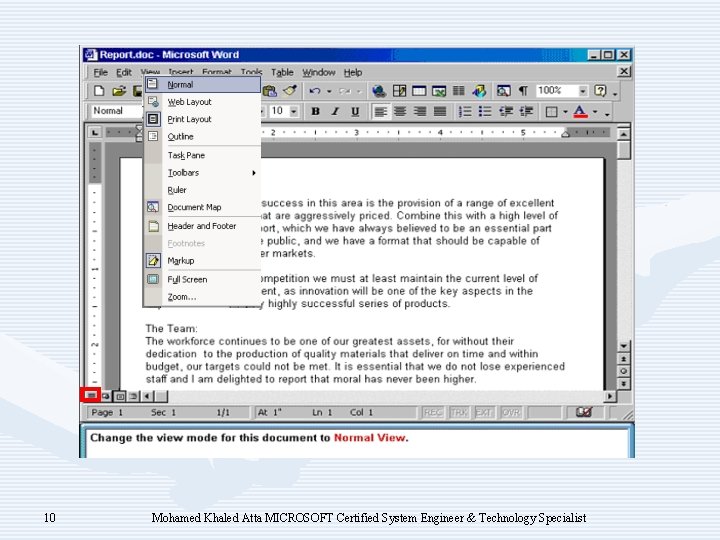
Task: Expand Formatting toolbar options chevron
Action: pos(608,112)
